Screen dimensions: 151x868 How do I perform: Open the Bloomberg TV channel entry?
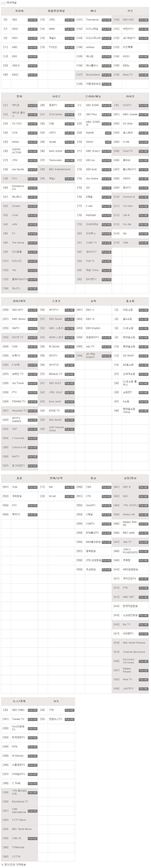click(x=20, y=802)
